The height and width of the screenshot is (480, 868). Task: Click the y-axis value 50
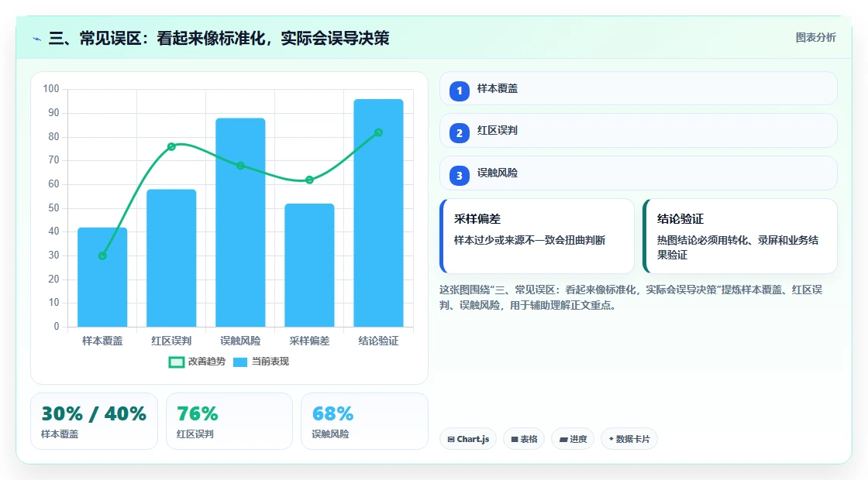(53, 208)
